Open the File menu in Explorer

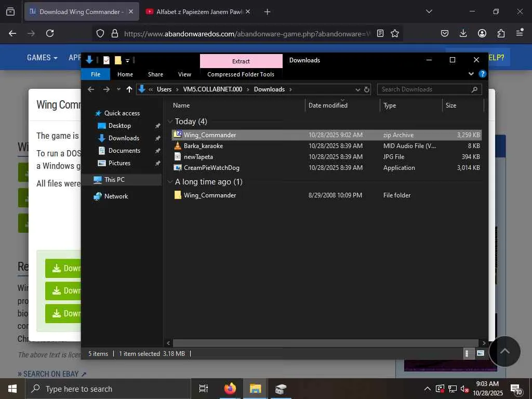[x=96, y=74]
